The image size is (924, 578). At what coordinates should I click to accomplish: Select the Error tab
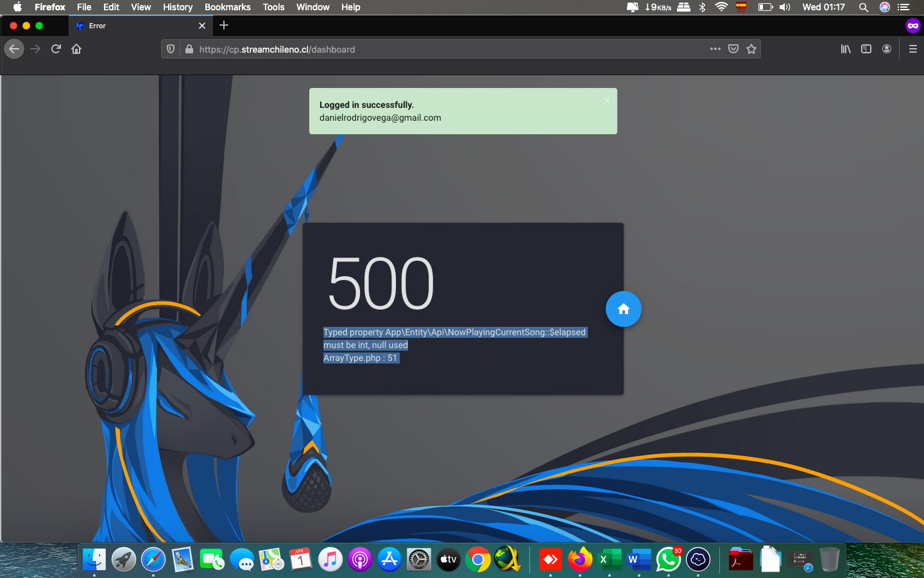[x=141, y=26]
